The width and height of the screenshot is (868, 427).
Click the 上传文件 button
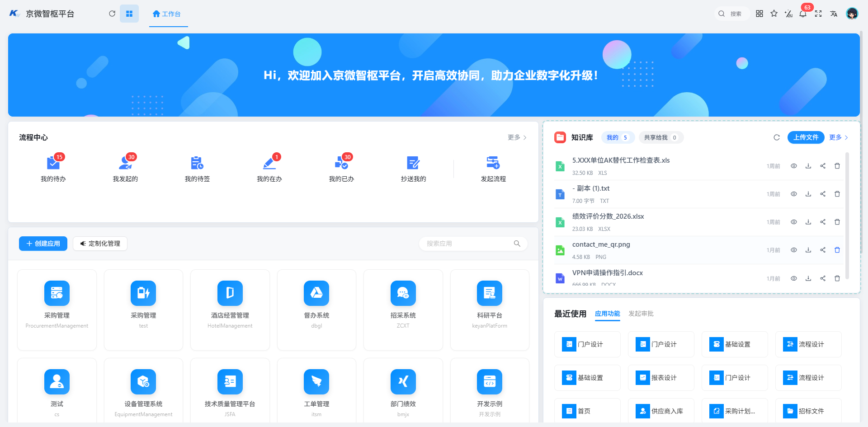806,137
